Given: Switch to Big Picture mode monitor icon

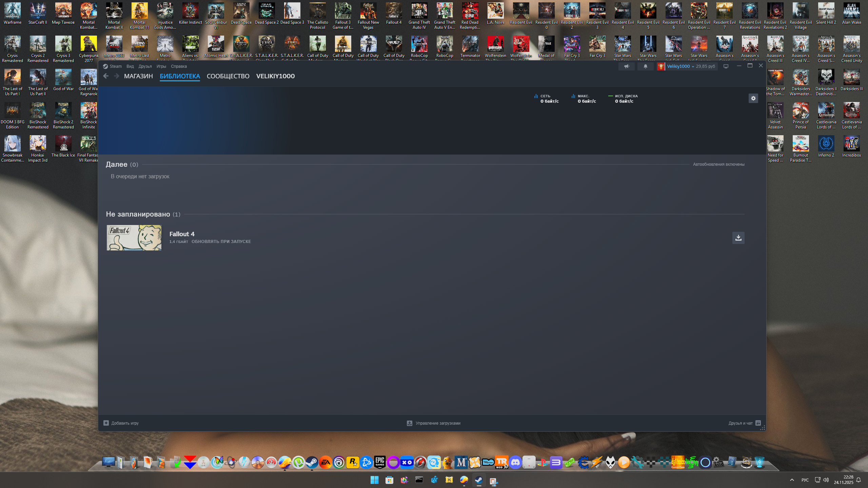Looking at the screenshot, I should 726,66.
